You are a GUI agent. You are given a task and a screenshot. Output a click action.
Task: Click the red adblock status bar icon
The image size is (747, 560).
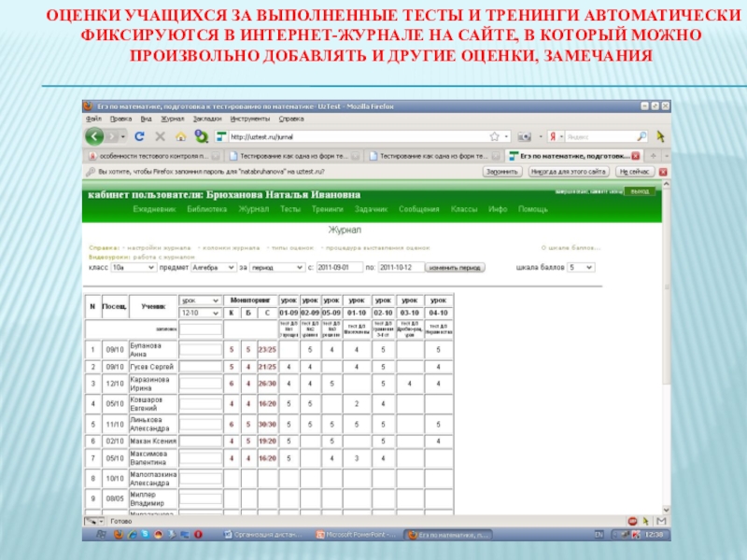point(632,522)
